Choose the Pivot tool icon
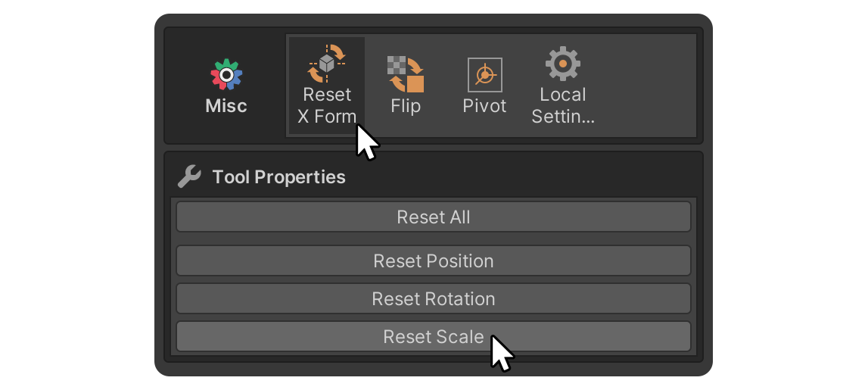 pos(484,75)
